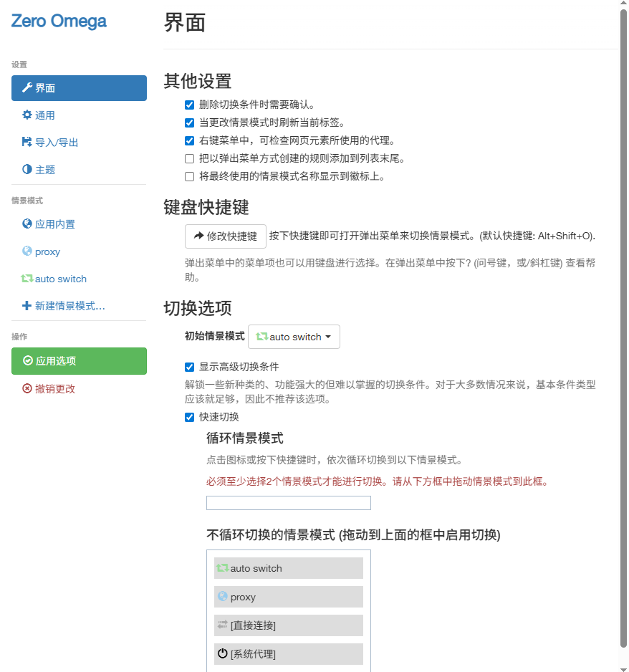Click the save icon for 导入/导出
Image resolution: width=629 pixels, height=672 pixels.
coord(27,143)
